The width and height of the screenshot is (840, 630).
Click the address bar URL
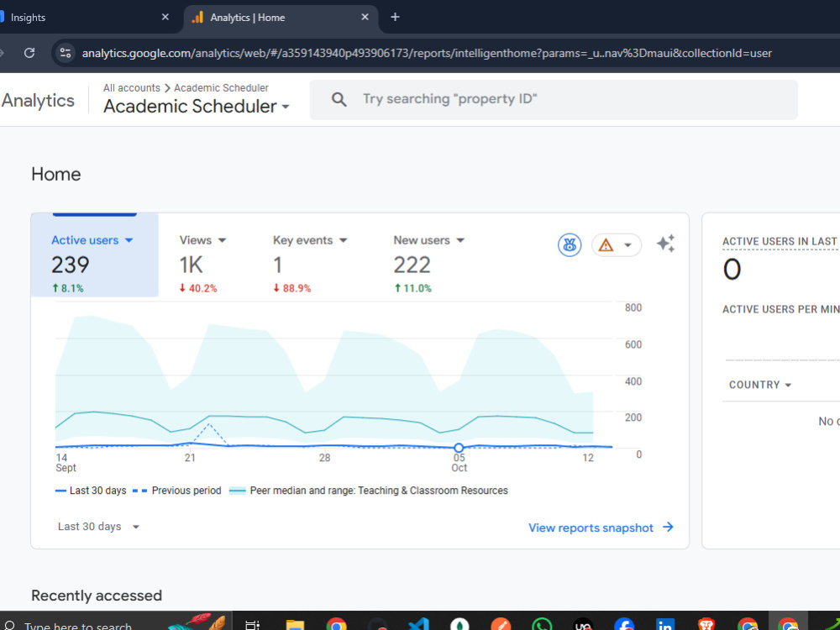[427, 53]
